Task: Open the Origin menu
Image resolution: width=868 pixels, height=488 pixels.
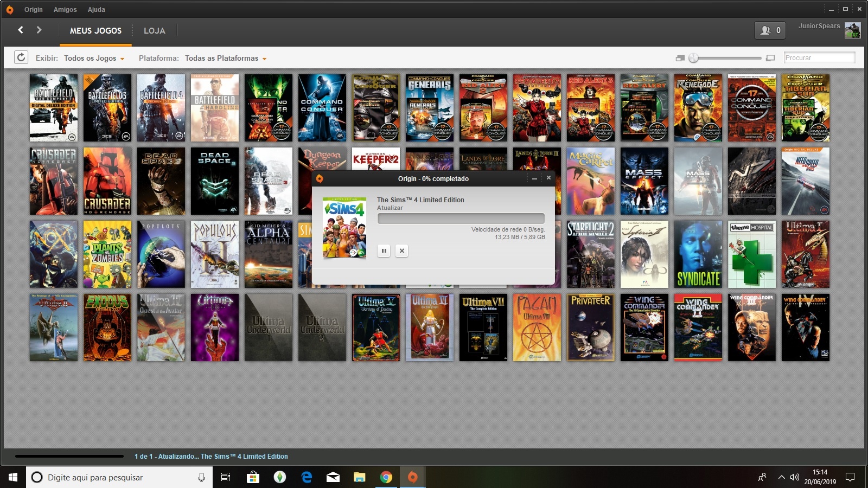Action: (x=34, y=10)
